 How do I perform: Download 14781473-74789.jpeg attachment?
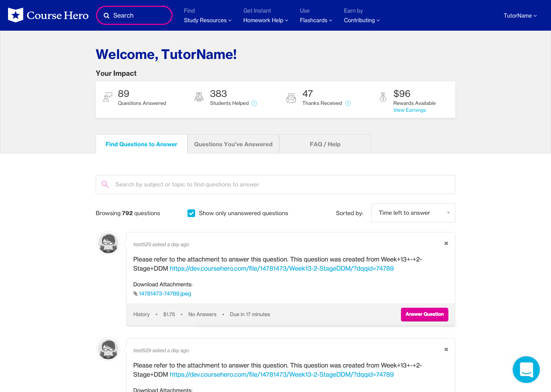click(165, 294)
